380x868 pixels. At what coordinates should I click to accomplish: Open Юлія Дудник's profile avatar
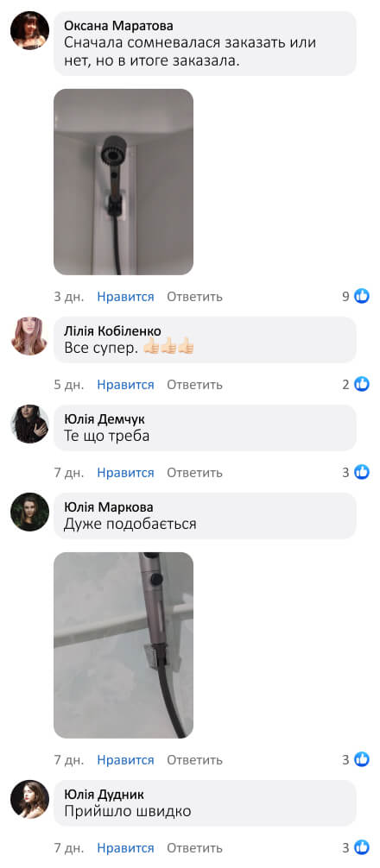pyautogui.click(x=30, y=799)
